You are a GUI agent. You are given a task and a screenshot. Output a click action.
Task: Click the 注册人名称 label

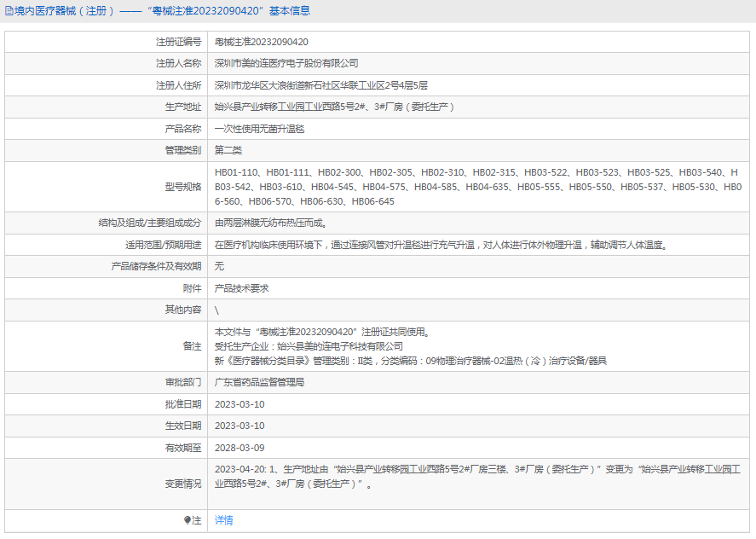[178, 63]
